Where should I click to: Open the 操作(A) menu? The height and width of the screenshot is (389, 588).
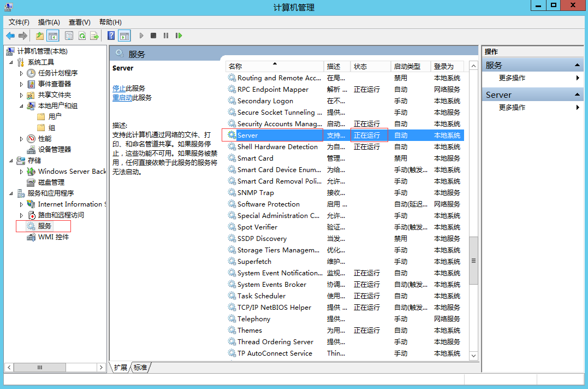click(49, 22)
